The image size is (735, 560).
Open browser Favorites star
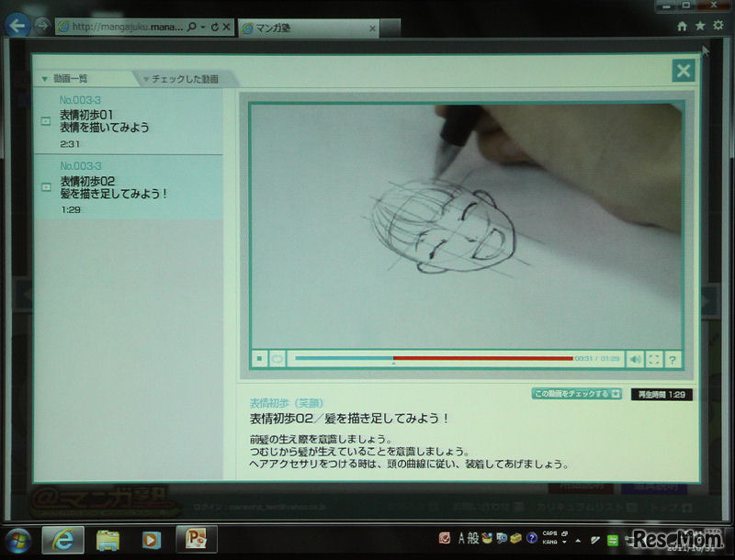pos(700,26)
